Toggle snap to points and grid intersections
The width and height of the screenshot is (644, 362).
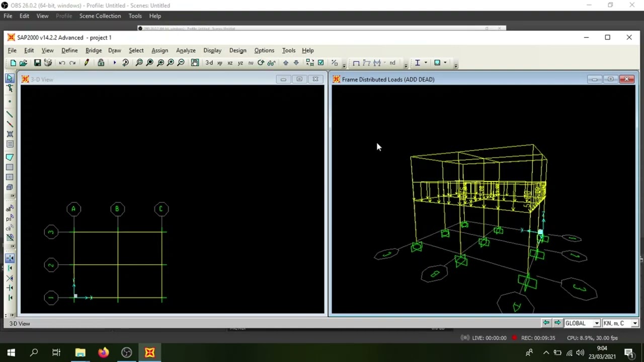point(10,258)
